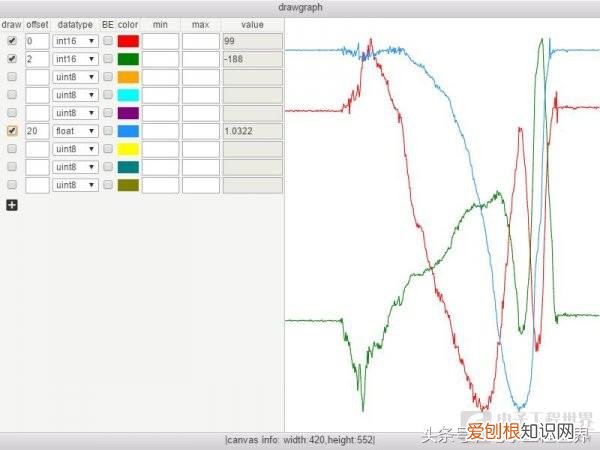
Task: Focus the min field of the red row
Action: pyautogui.click(x=160, y=41)
